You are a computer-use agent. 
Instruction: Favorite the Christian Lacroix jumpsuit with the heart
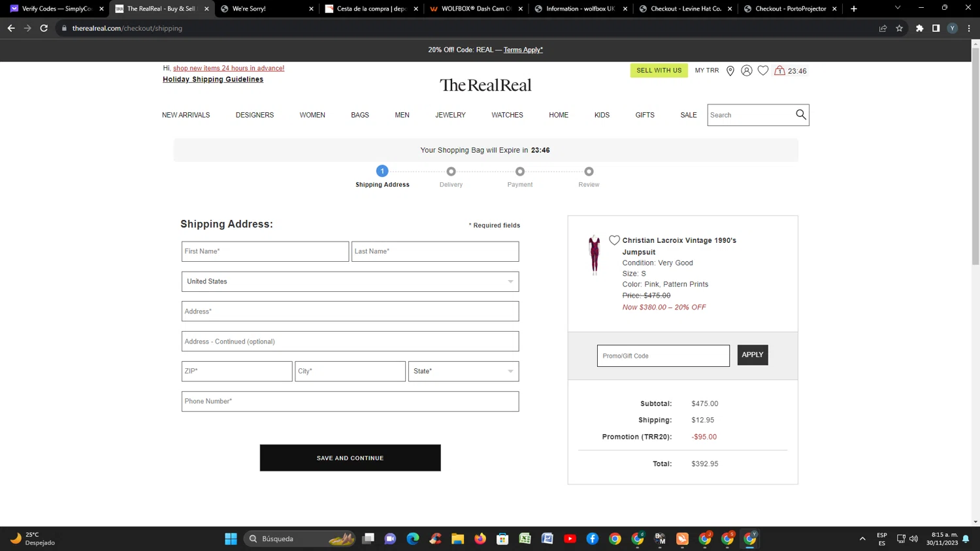(614, 240)
